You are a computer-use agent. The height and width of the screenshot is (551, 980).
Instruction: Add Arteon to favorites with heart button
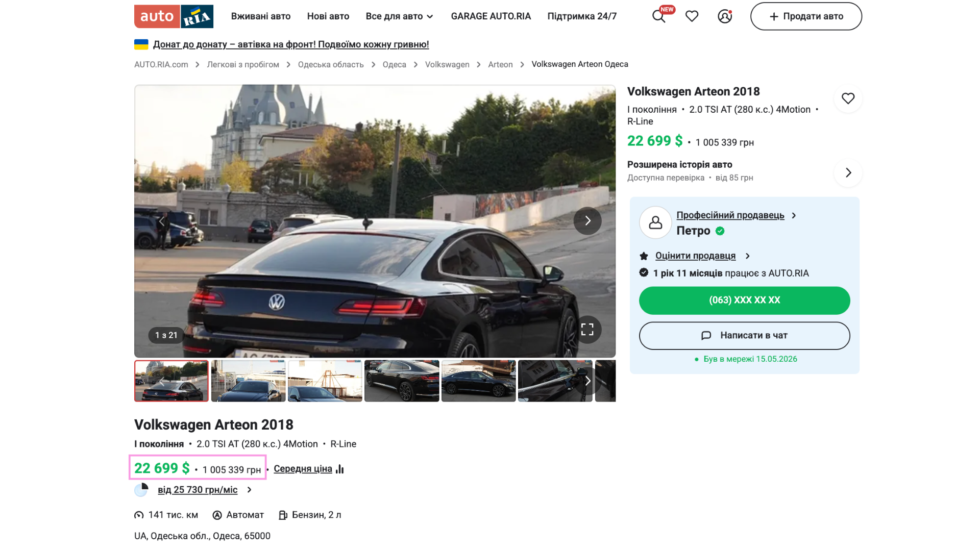pyautogui.click(x=848, y=98)
